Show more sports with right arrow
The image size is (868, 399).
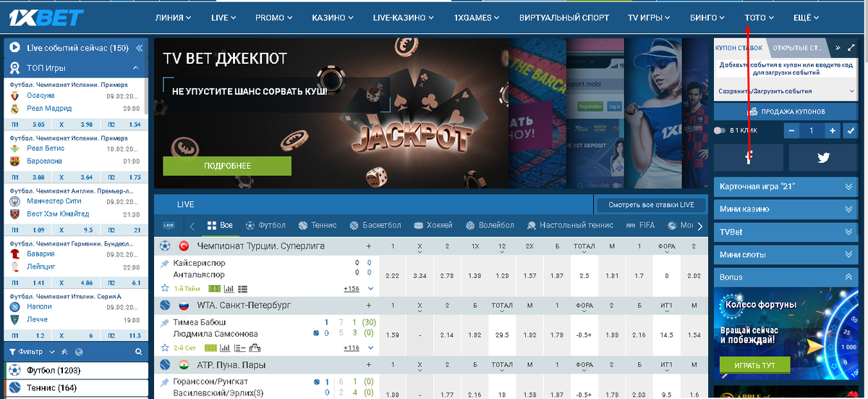coord(699,226)
